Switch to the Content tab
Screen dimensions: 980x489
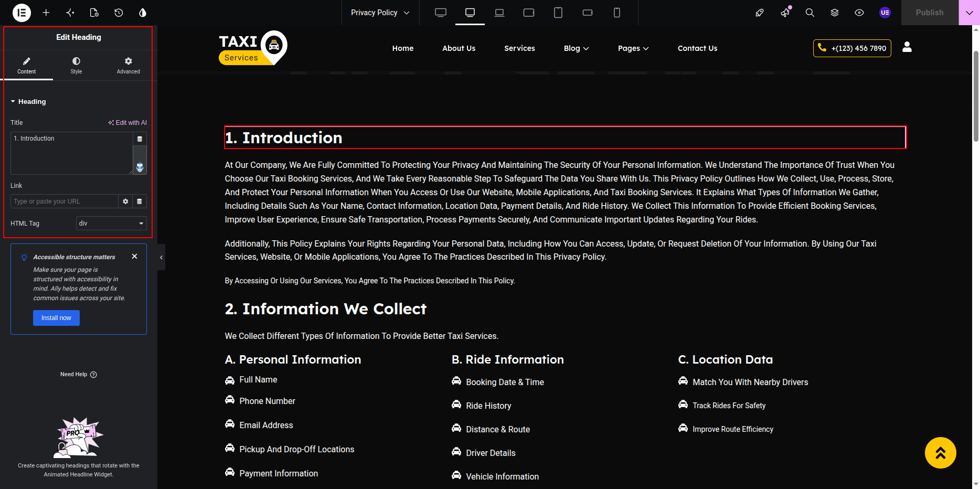[x=27, y=66]
